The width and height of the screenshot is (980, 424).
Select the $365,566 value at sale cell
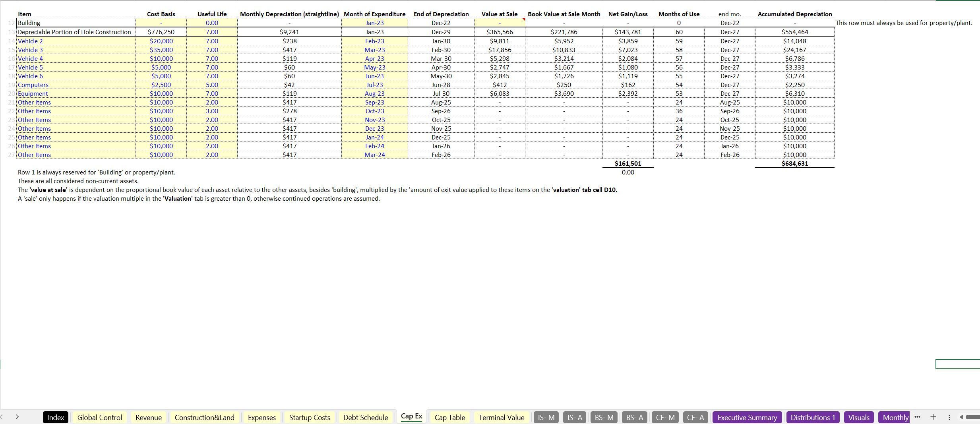coord(500,32)
